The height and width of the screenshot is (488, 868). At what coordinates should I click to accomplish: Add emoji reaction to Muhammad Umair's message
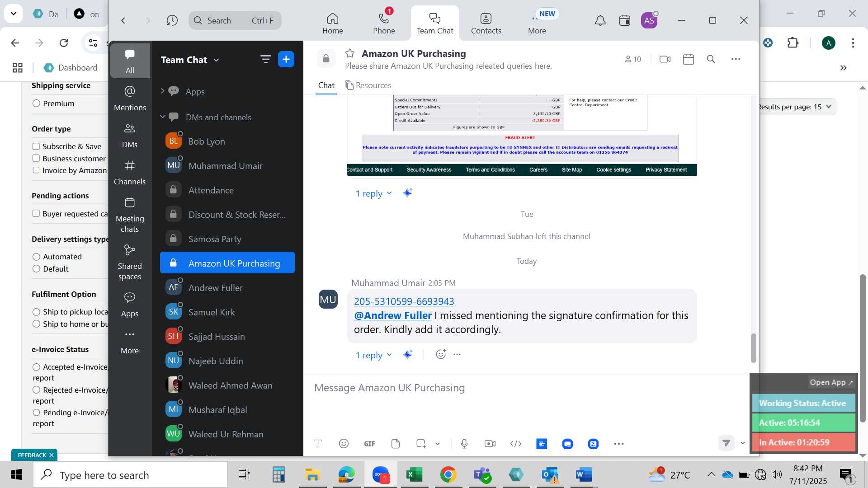[441, 354]
